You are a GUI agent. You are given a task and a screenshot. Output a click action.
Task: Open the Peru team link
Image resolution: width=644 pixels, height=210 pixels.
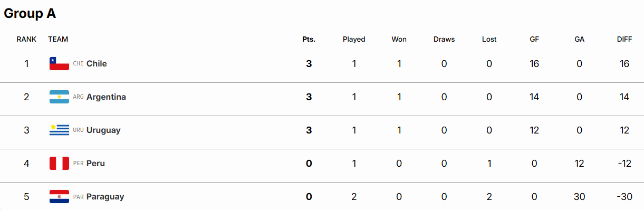click(x=95, y=164)
